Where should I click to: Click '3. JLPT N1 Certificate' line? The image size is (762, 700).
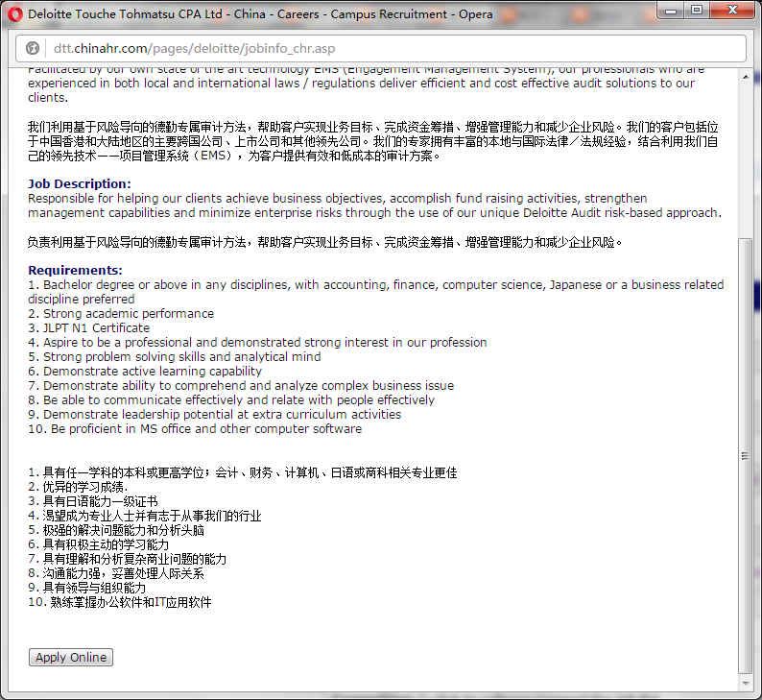point(89,328)
